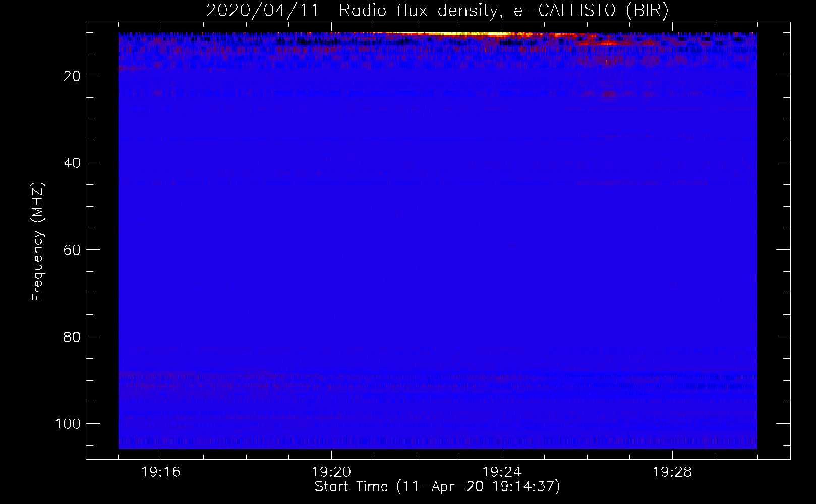Viewport: 816px width, 504px height.
Task: Click the 20 MHz frequency tick label
Action: pos(72,76)
